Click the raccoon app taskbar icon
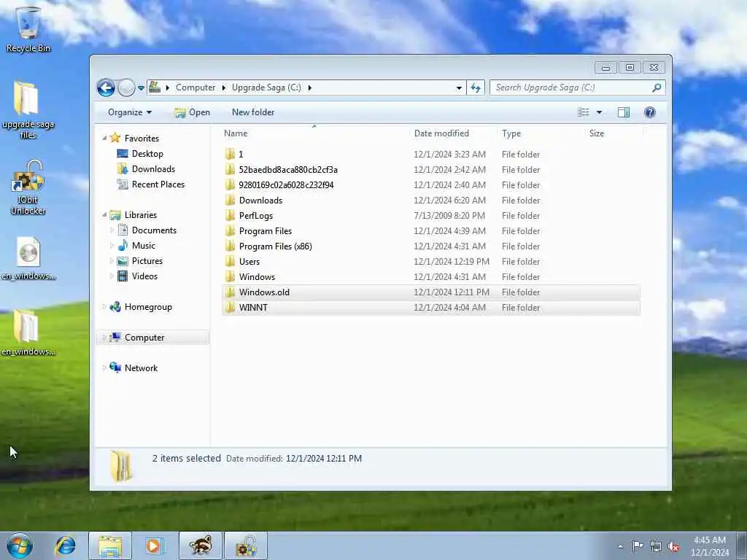This screenshot has height=560, width=747. pyautogui.click(x=200, y=545)
